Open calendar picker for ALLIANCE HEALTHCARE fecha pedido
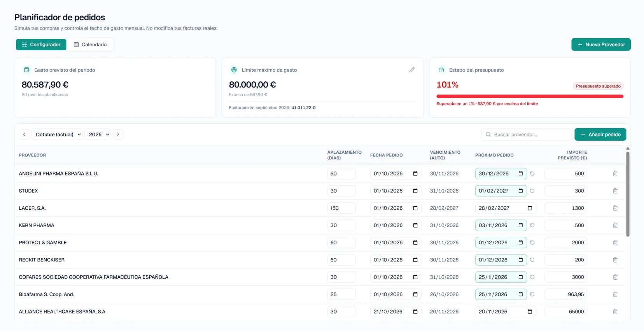This screenshot has height=331, width=644. tap(415, 312)
